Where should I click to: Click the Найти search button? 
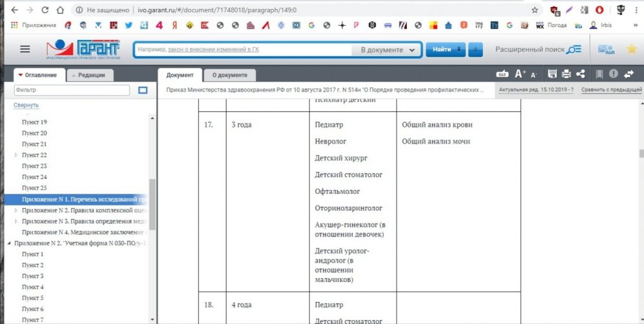pyautogui.click(x=444, y=50)
